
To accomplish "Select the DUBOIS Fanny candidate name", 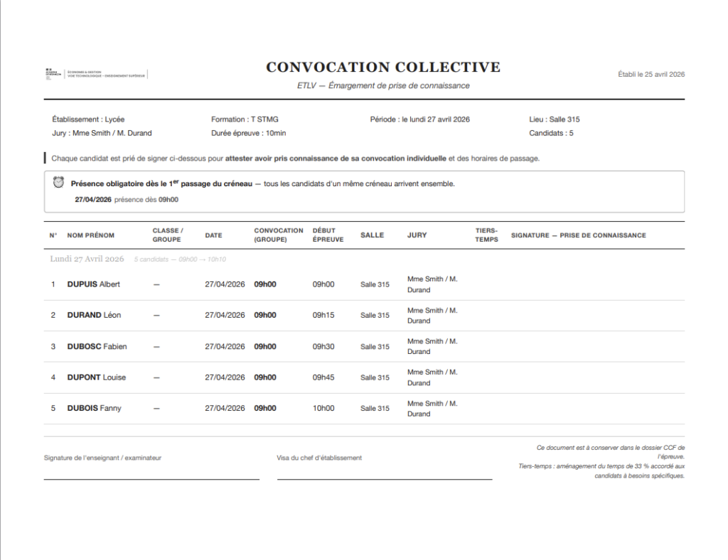I will point(94,409).
